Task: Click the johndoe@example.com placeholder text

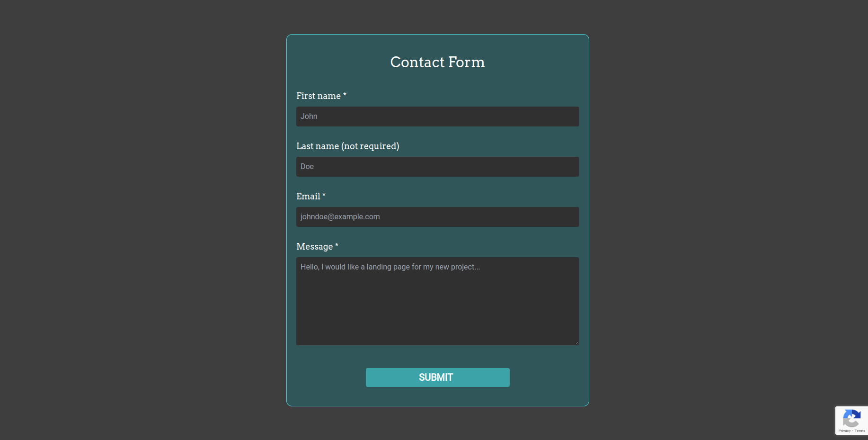Action: coord(340,217)
